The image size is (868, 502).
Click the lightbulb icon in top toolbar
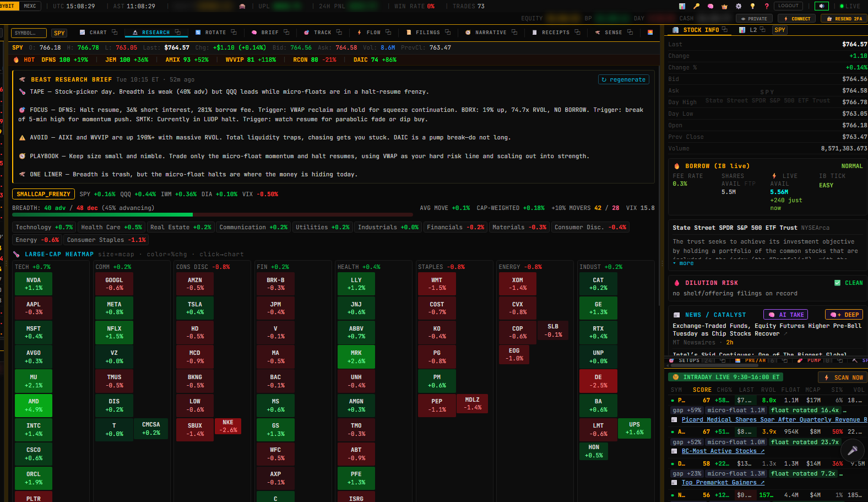[x=752, y=6]
